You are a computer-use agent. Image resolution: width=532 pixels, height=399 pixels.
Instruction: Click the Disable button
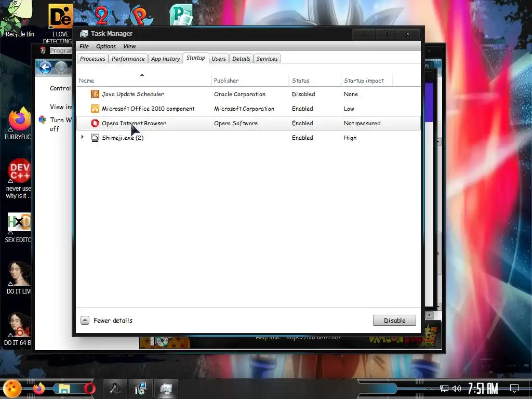394,320
